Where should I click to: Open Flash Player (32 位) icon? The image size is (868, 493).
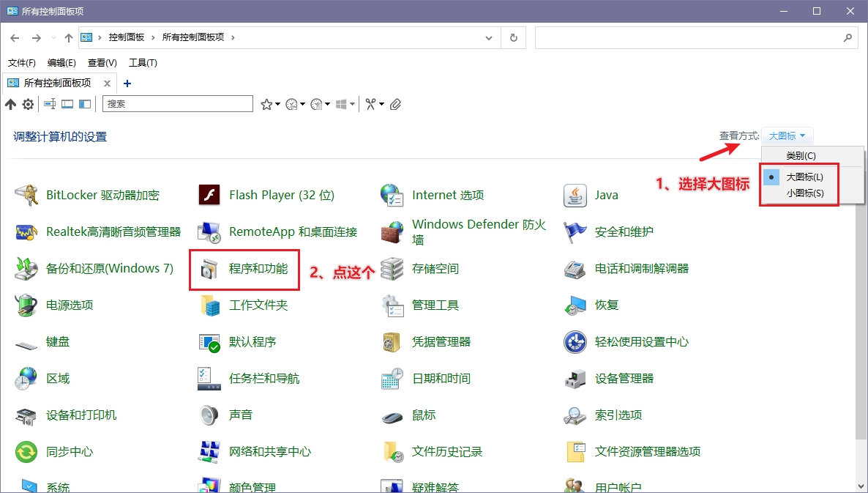tap(209, 195)
